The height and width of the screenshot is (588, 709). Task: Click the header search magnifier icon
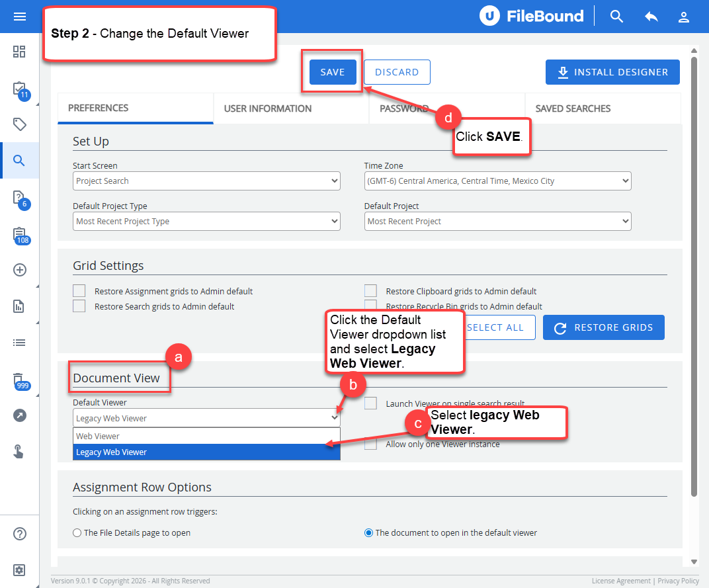tap(616, 17)
